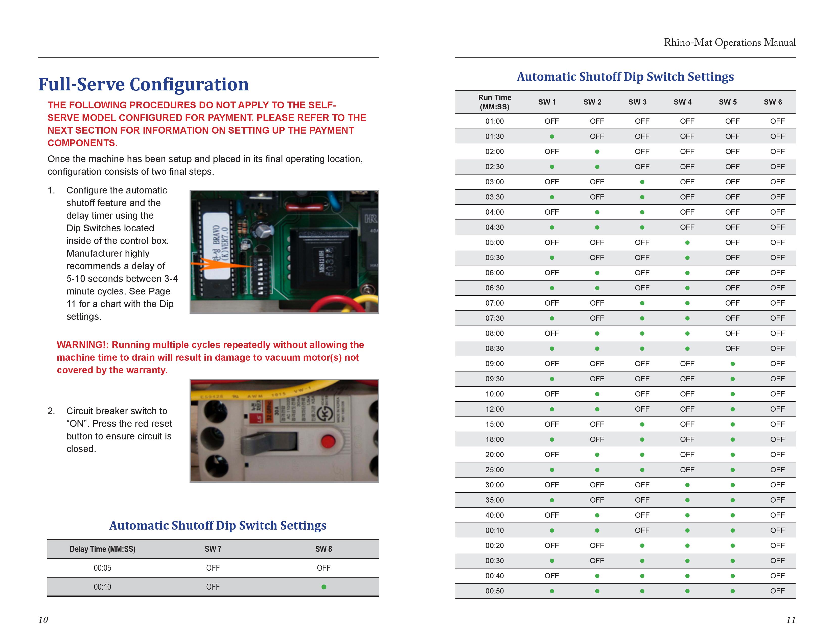Click the left page Automatic Shutoff table title
The image size is (834, 644).
point(218,526)
